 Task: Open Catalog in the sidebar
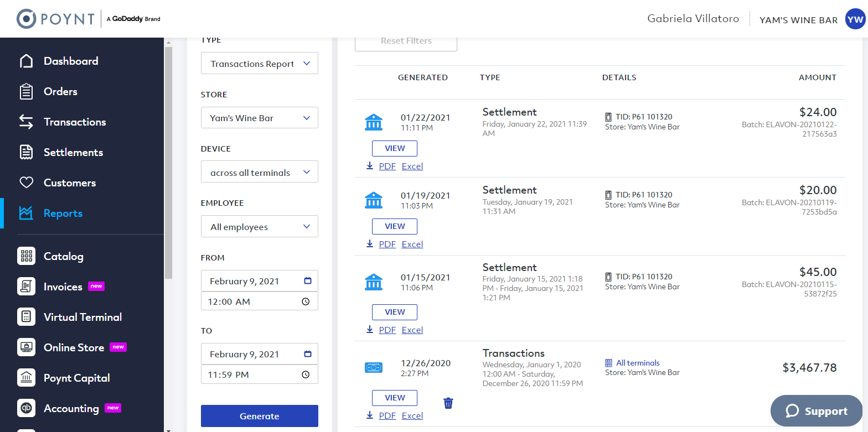coord(64,256)
